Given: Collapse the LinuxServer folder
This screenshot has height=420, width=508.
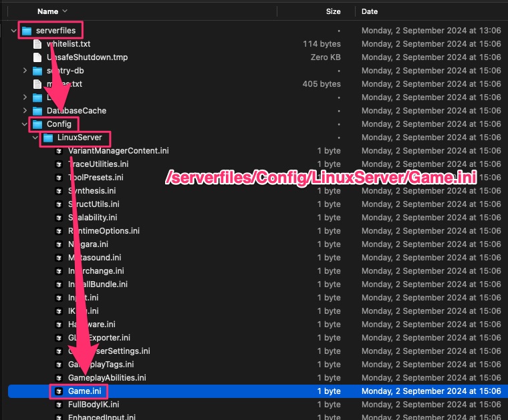Looking at the screenshot, I should click(x=35, y=138).
